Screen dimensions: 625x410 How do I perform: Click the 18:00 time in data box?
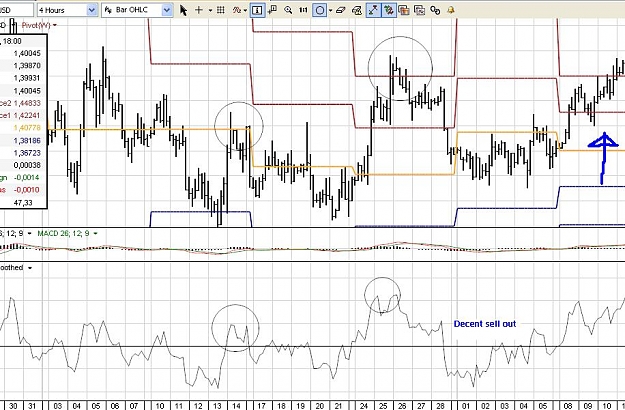[13, 41]
